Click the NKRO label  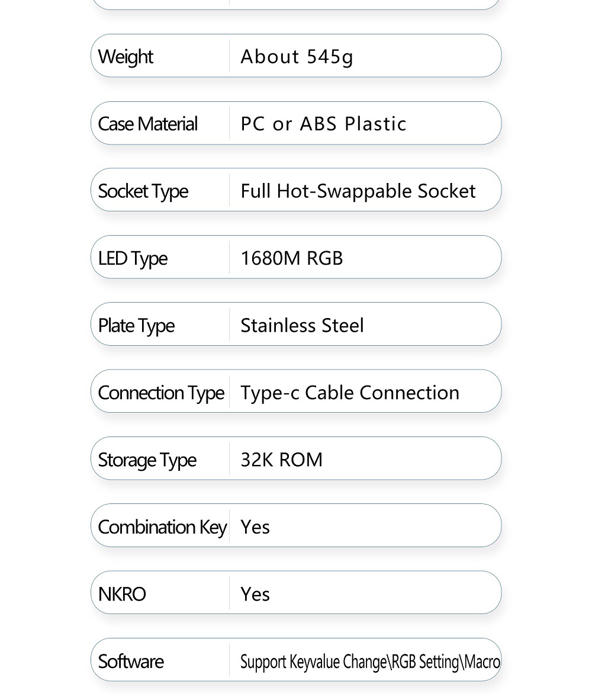(122, 594)
